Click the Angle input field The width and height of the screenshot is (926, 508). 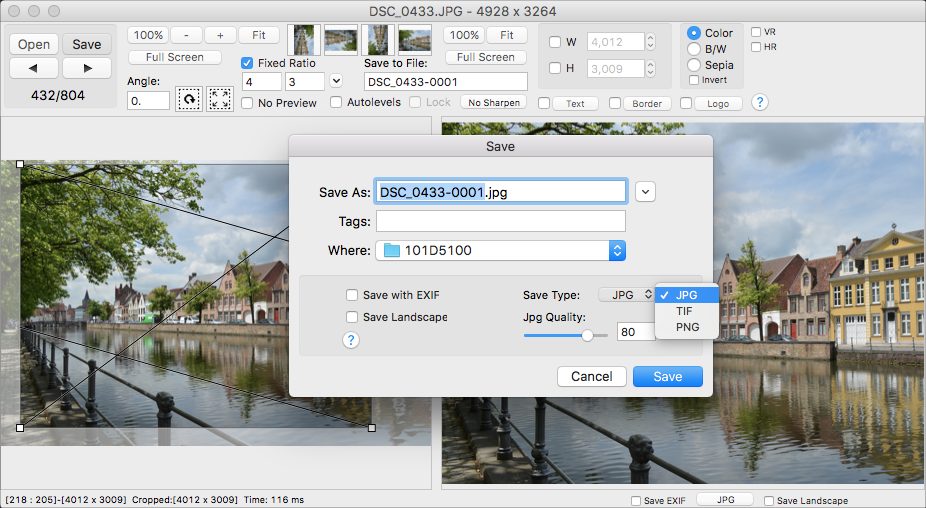click(148, 101)
